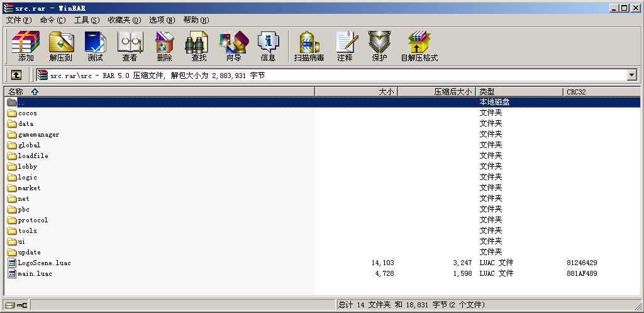This screenshot has width=644, height=313.
Task: Click the 查看 (View) toolbar icon
Action: [130, 46]
